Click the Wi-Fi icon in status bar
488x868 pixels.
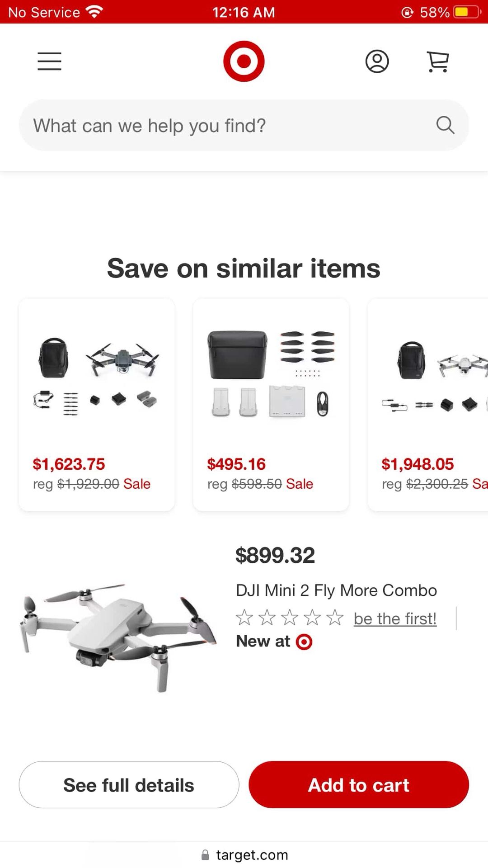[94, 12]
